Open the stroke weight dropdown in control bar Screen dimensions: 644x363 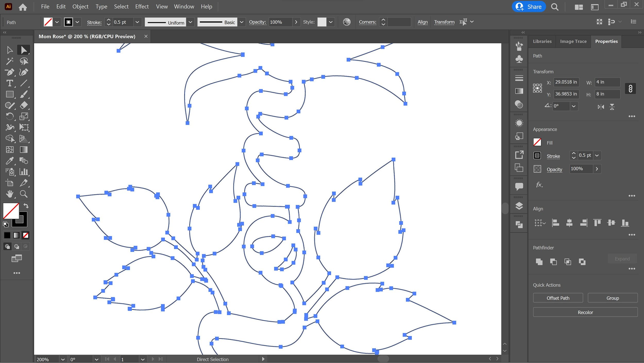(137, 22)
